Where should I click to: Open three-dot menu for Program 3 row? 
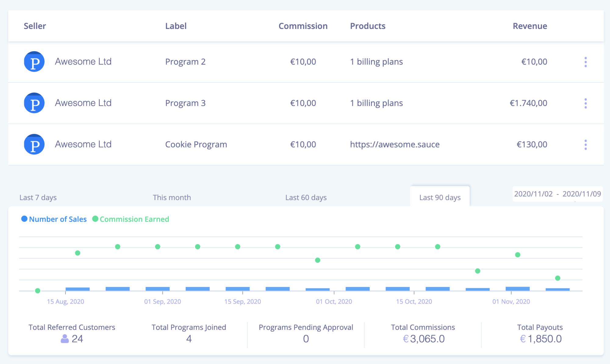coord(585,103)
